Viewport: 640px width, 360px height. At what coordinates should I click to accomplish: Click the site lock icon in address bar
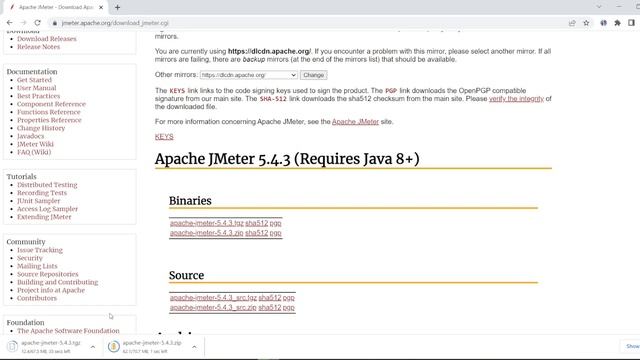(55, 23)
